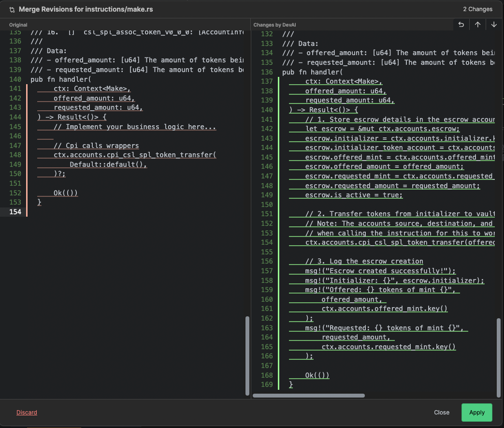Click the horizontal scrollbar under the DevAI pane
504x428 pixels.
(309, 395)
